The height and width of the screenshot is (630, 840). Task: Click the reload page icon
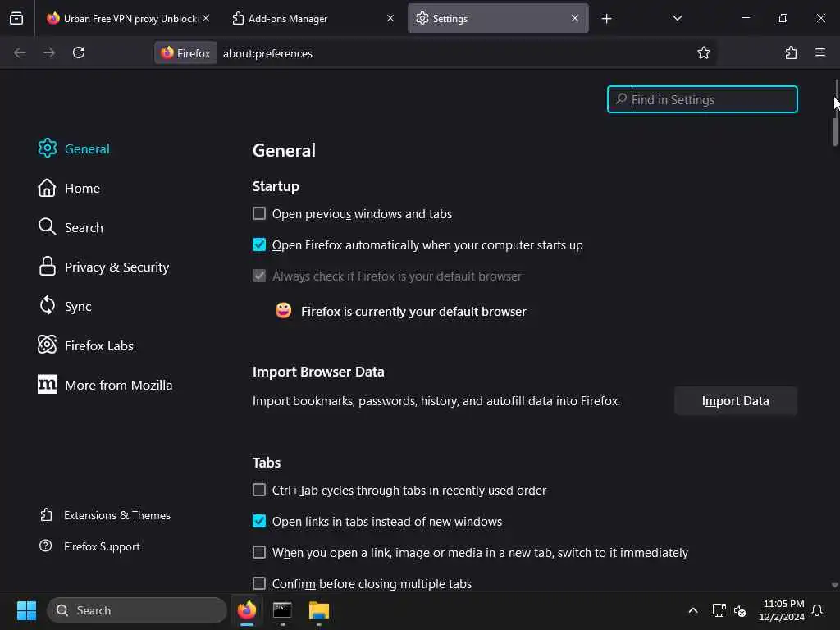[79, 52]
